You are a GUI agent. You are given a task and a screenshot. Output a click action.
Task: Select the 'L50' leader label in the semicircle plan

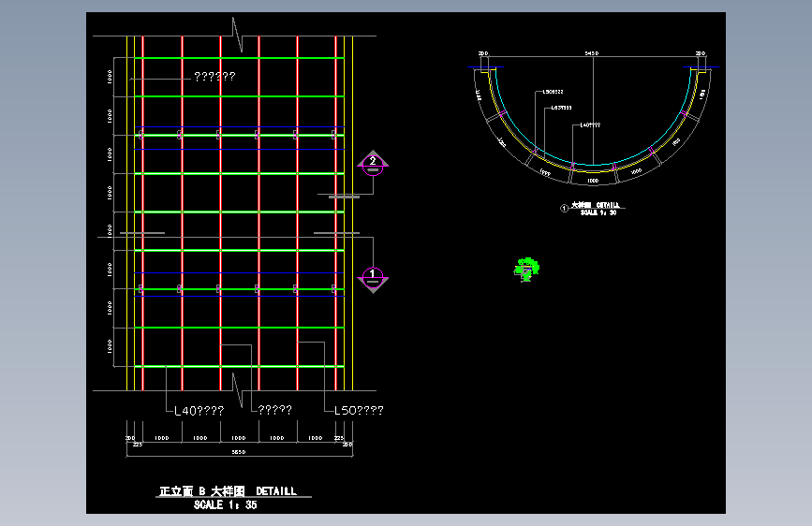point(553,92)
